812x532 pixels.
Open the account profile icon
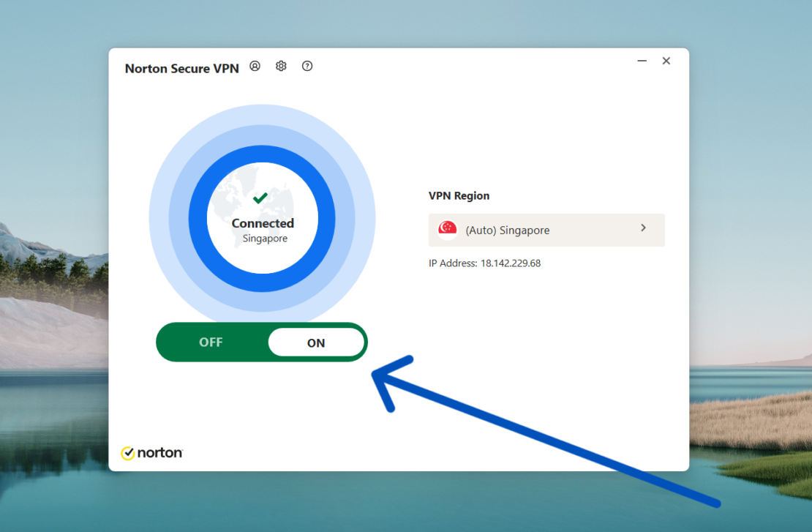click(255, 66)
